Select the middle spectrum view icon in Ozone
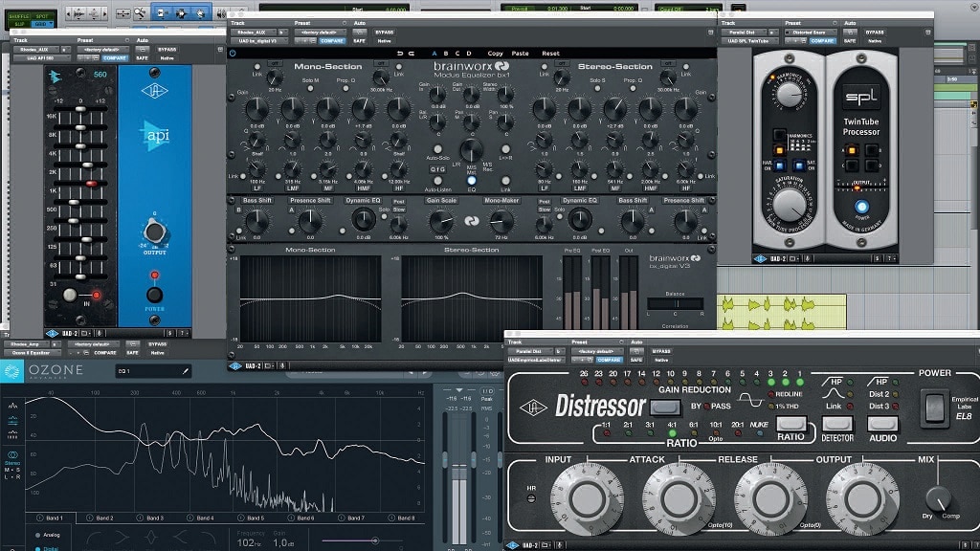The image size is (980, 551). coord(13,421)
